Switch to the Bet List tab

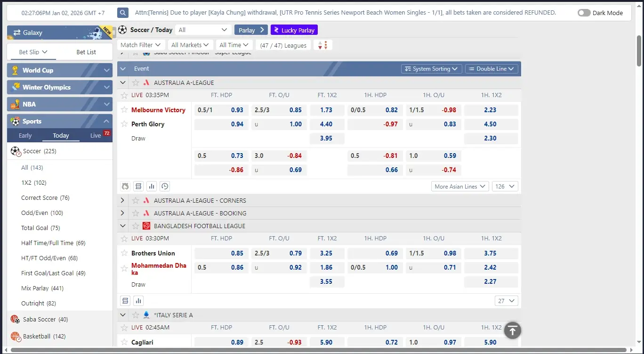point(86,52)
